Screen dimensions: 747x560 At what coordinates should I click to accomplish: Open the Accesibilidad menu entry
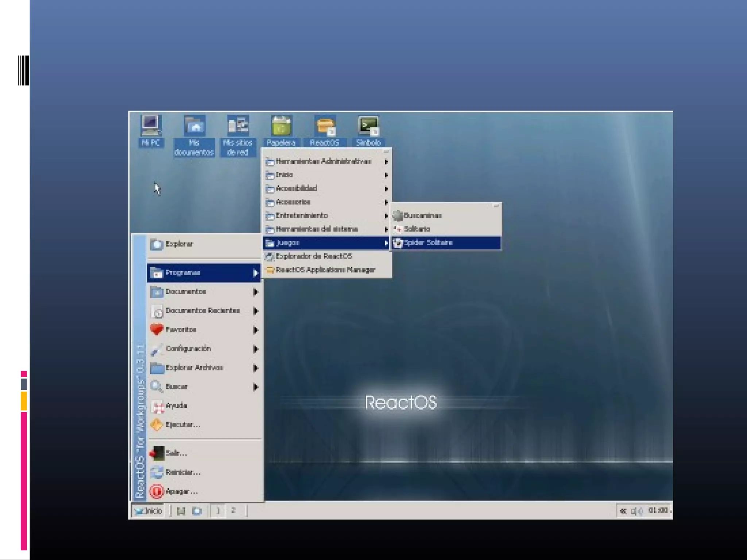tap(327, 188)
